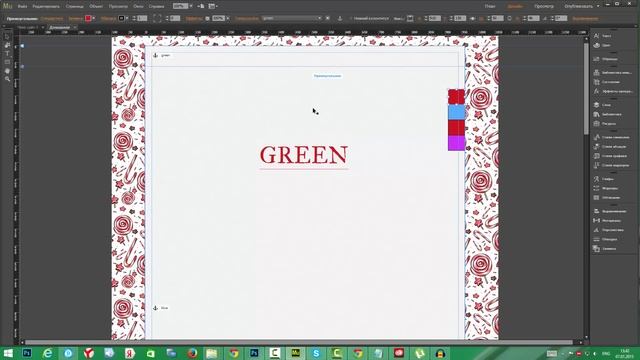
Task: Open the Page menu
Action: click(x=75, y=7)
